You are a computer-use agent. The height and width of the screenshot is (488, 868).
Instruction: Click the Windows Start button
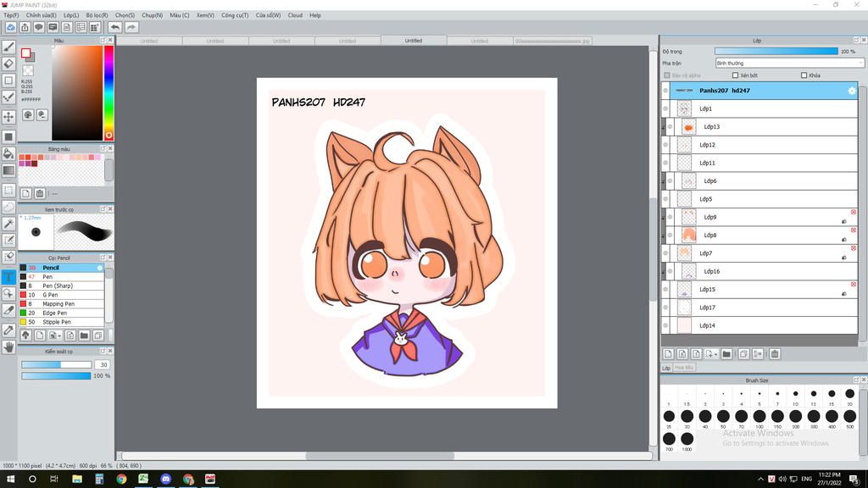tap(10, 480)
